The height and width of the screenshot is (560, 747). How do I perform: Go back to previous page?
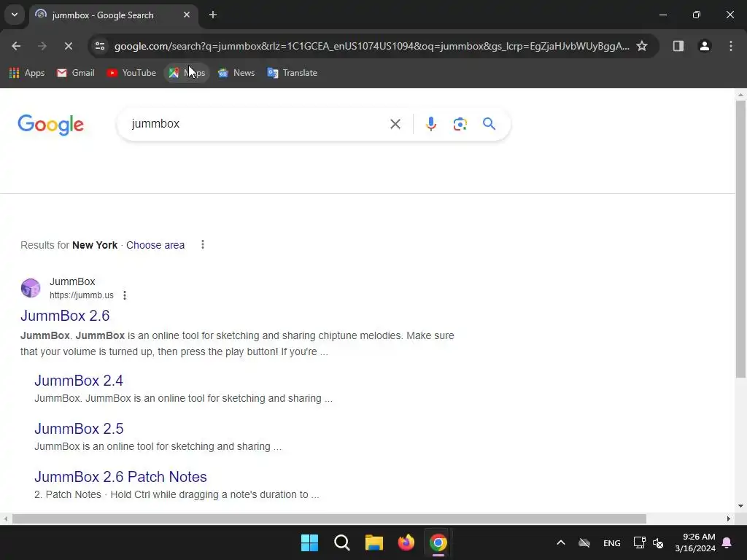pos(16,46)
